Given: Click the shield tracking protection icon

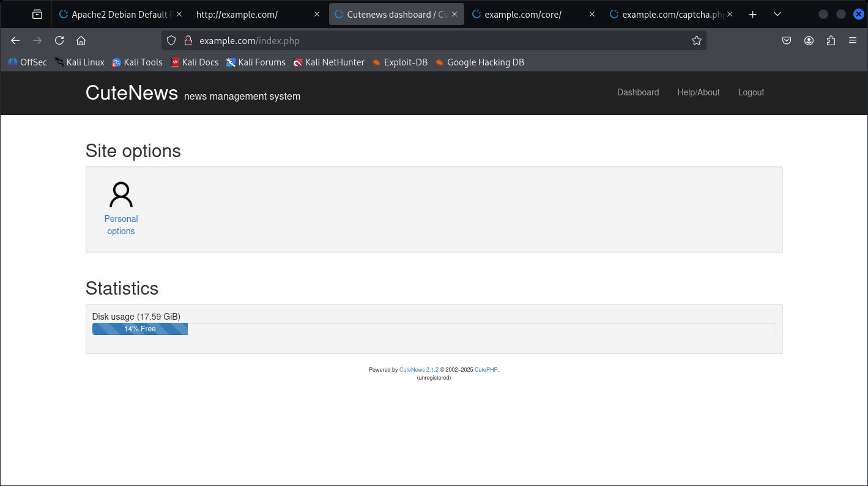Looking at the screenshot, I should 172,40.
